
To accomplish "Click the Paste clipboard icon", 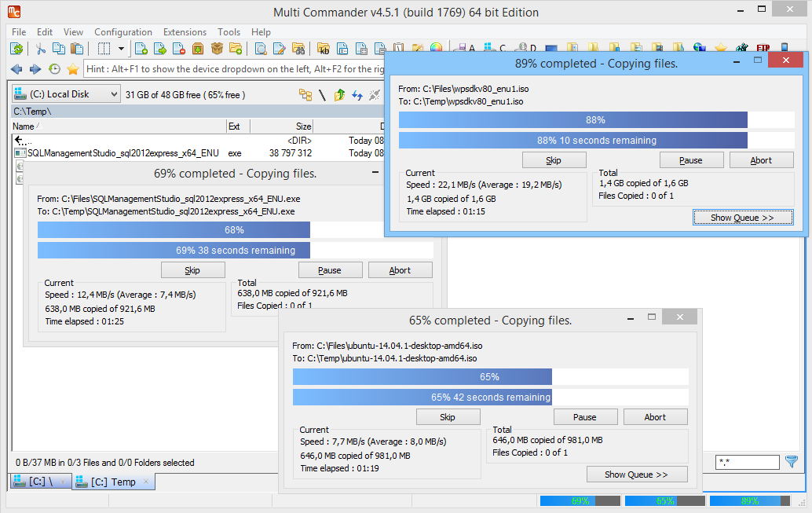I will pos(77,49).
